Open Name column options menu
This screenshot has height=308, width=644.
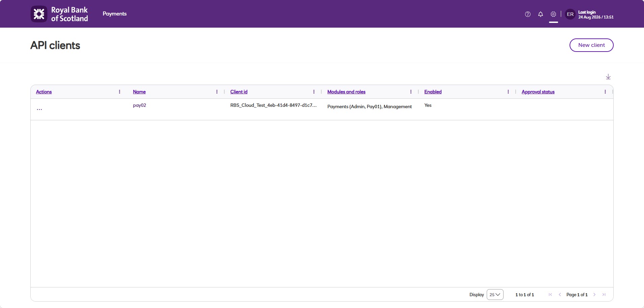coord(217,92)
